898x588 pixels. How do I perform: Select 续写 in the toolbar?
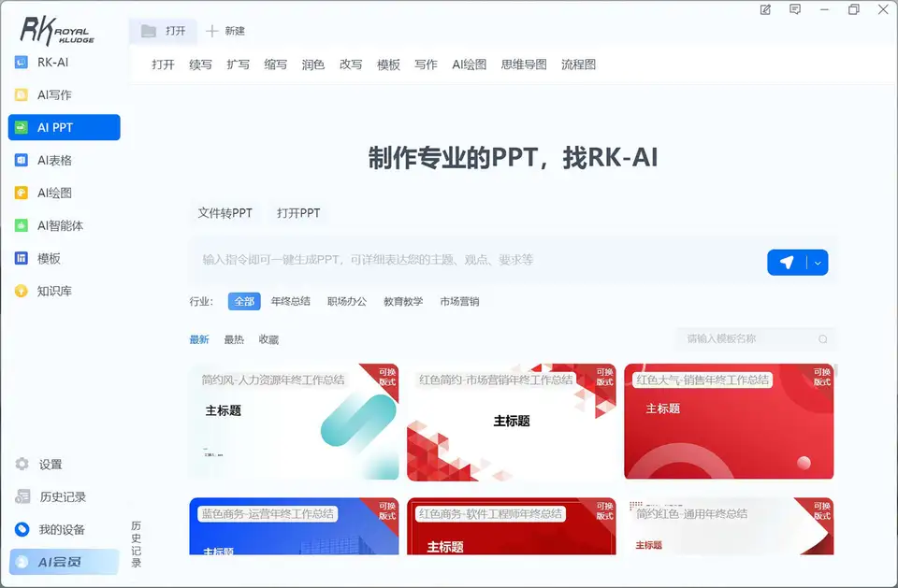200,65
